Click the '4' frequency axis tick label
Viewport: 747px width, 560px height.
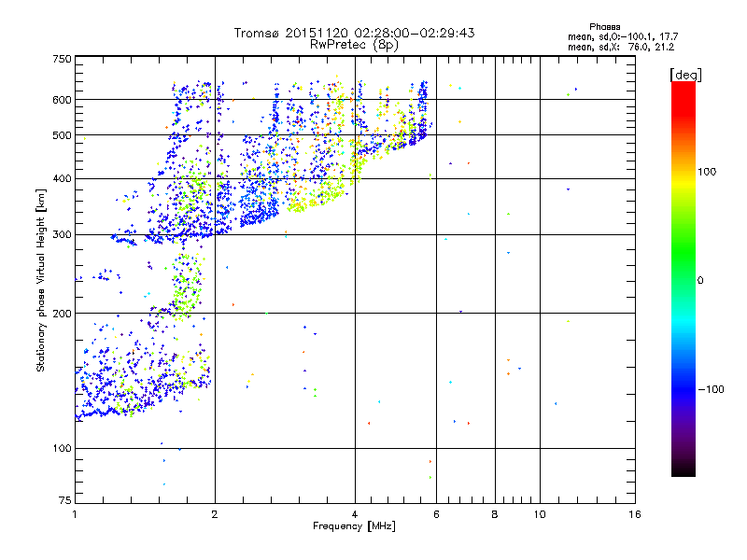point(355,514)
